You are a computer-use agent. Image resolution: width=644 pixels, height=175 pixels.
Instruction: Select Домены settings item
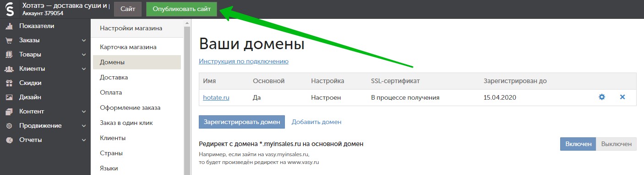137,62
